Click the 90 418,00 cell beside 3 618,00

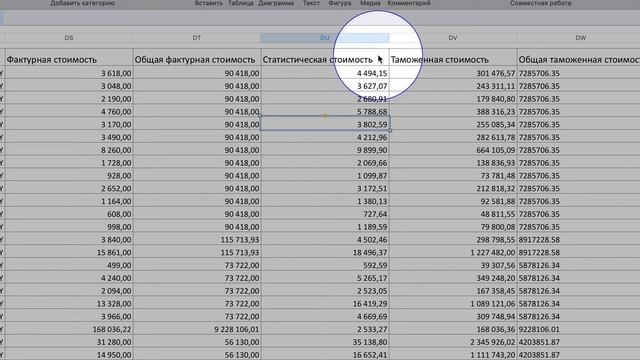click(x=197, y=73)
